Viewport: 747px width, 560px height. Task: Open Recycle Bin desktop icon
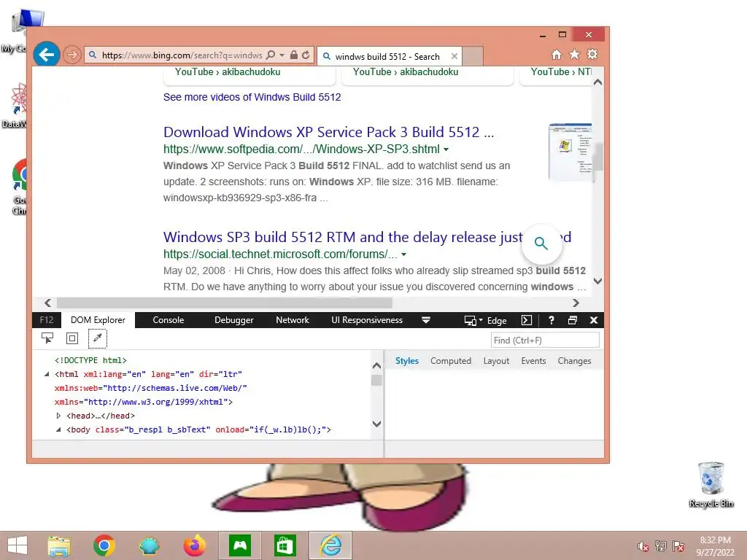(x=711, y=485)
